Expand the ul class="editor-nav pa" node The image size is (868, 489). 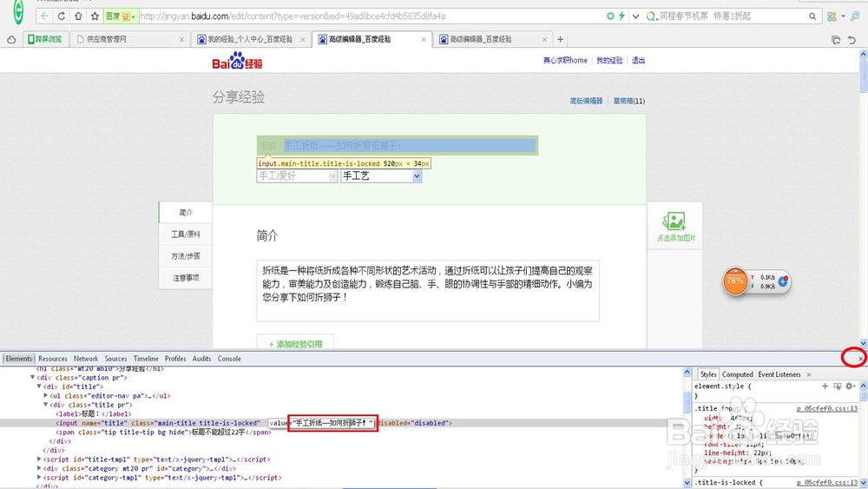coord(45,395)
